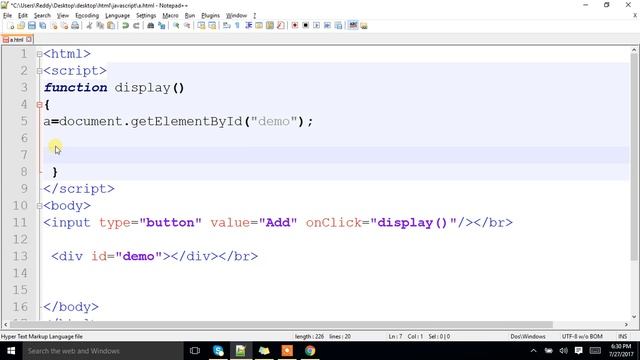The width and height of the screenshot is (640, 360).
Task: Click 'Search the web and Windows' box
Action: (x=103, y=351)
